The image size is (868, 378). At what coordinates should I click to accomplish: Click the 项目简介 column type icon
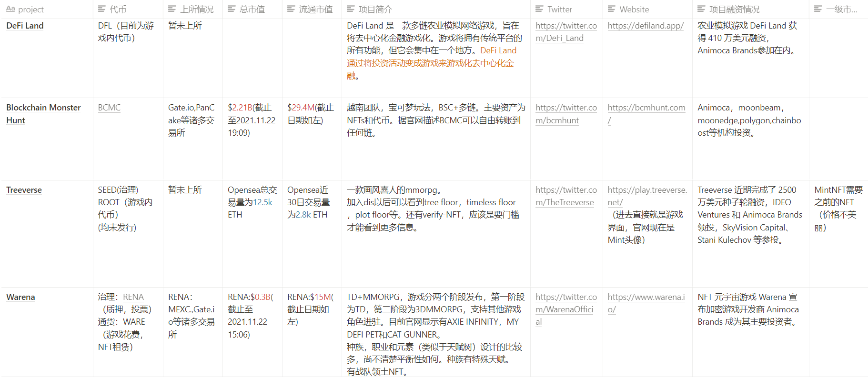(351, 9)
